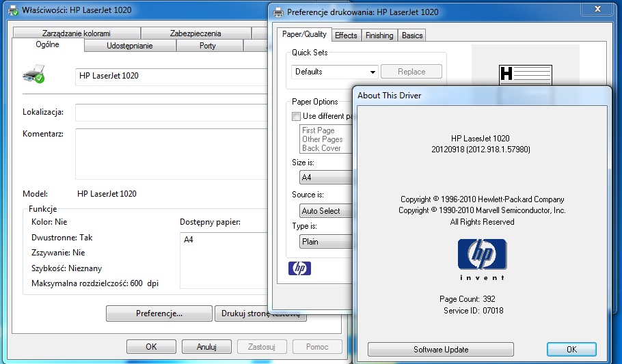The image size is (622, 364).
Task: Click the Zastosuj button
Action: click(262, 346)
